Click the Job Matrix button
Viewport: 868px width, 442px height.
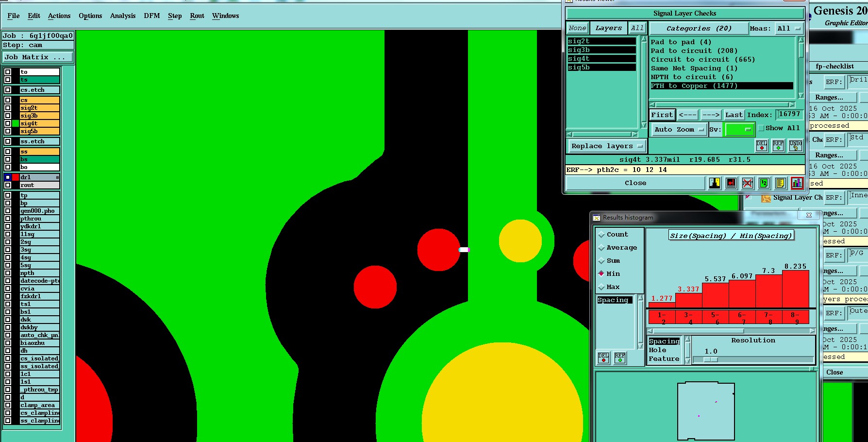38,57
